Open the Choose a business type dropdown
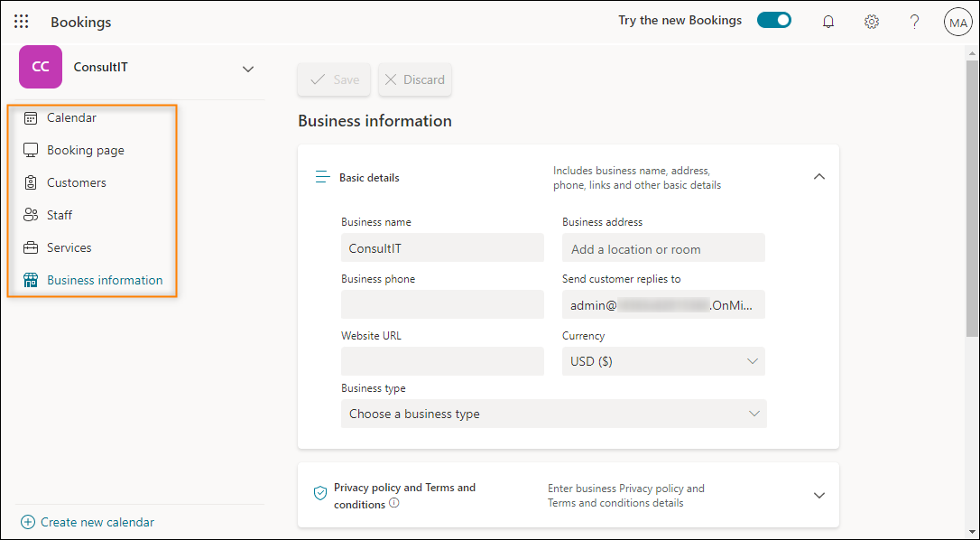The width and height of the screenshot is (980, 540). coord(554,414)
